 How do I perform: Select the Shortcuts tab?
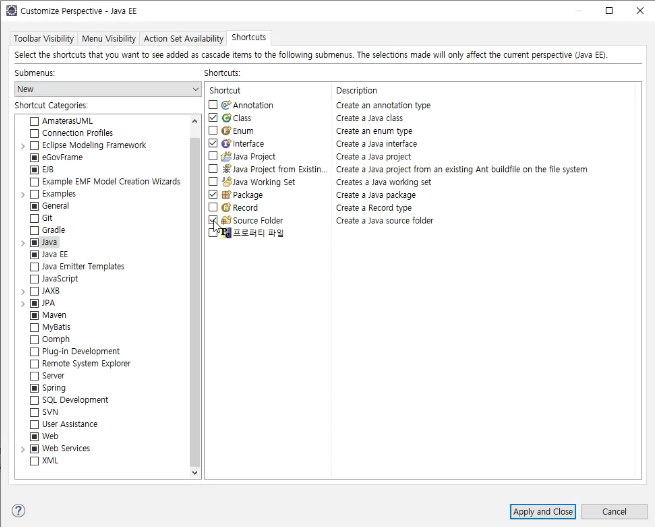249,37
